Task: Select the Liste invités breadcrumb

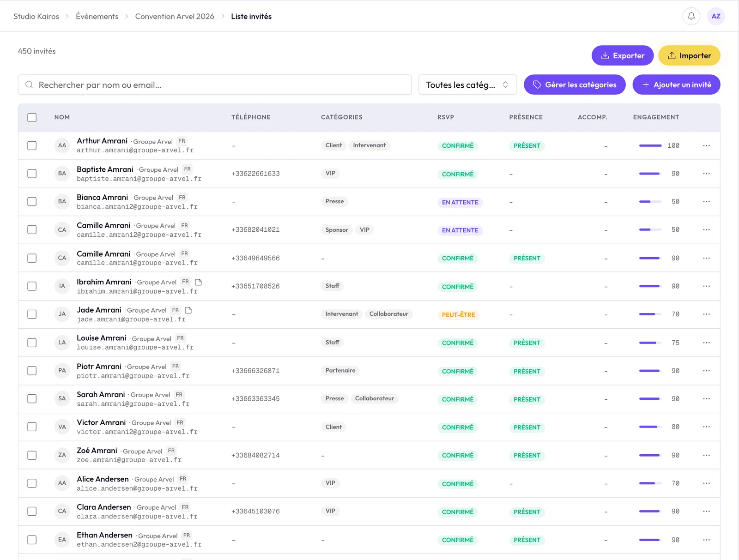Action: click(251, 17)
